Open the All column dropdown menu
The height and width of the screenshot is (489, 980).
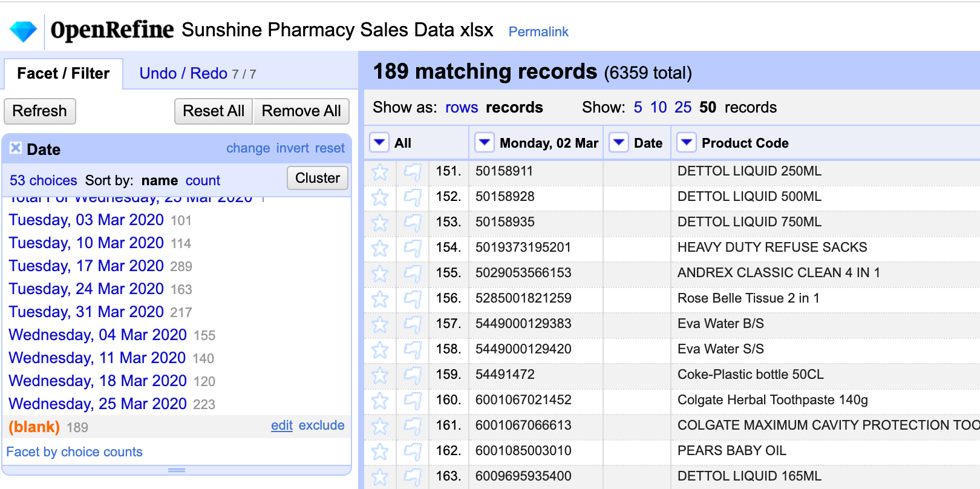[379, 143]
